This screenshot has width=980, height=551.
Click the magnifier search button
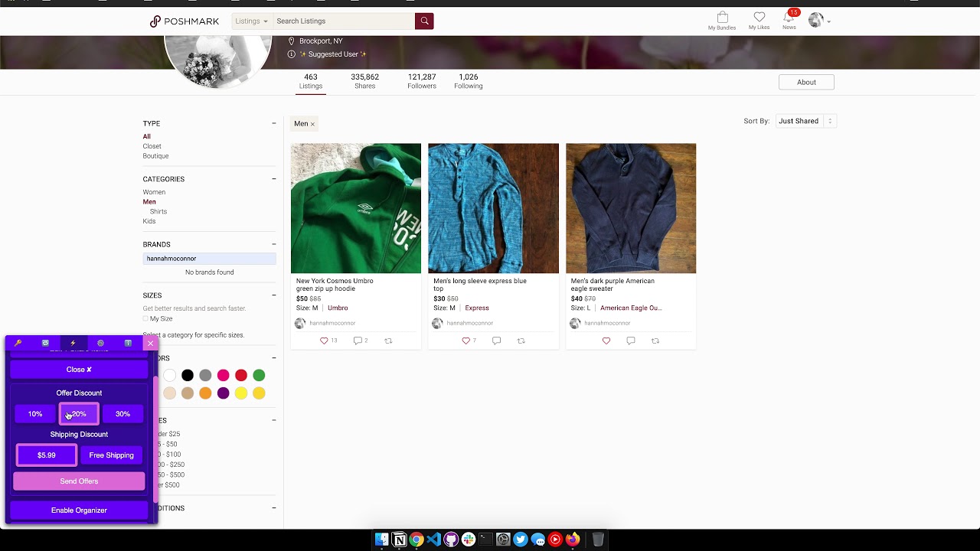tap(424, 21)
